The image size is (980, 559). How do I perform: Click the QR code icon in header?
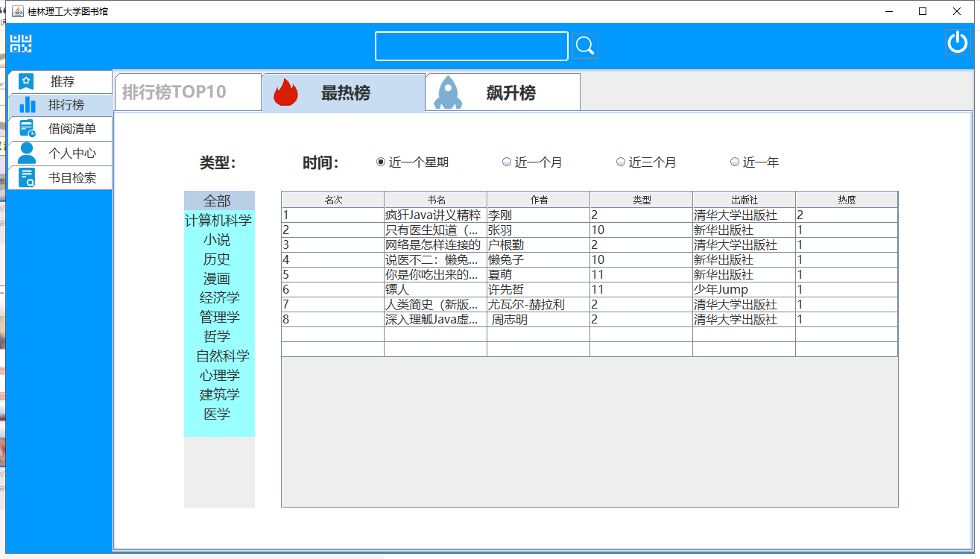21,43
